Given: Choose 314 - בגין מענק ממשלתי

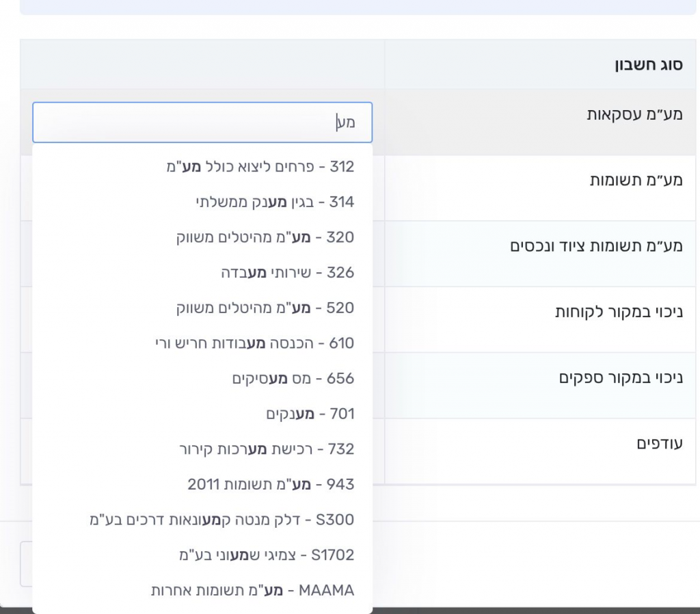Looking at the screenshot, I should tap(275, 202).
